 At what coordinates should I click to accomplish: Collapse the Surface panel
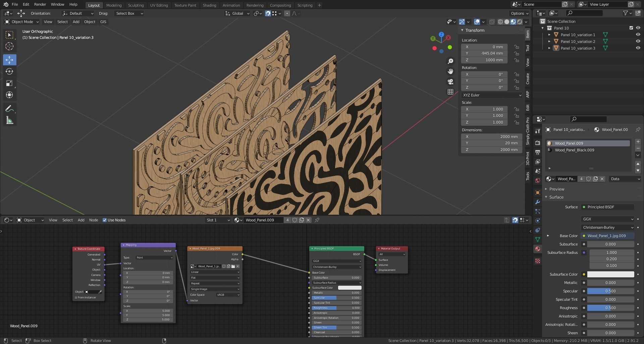(556, 197)
